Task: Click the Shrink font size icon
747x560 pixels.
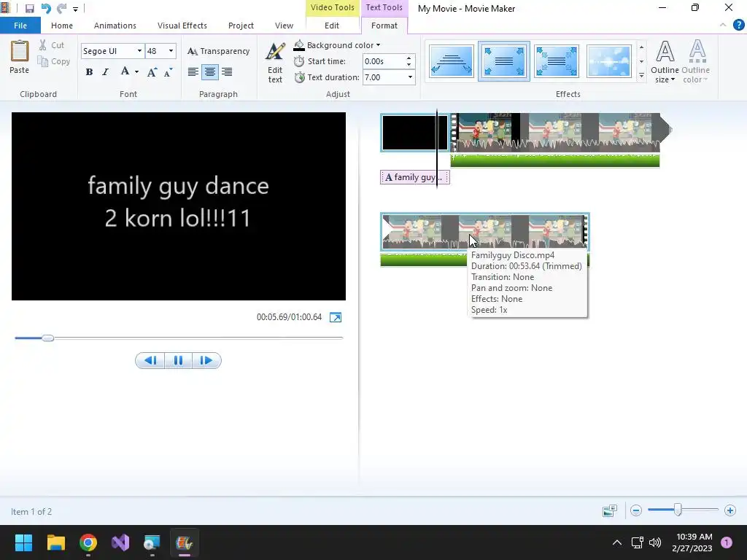Action: [169, 72]
